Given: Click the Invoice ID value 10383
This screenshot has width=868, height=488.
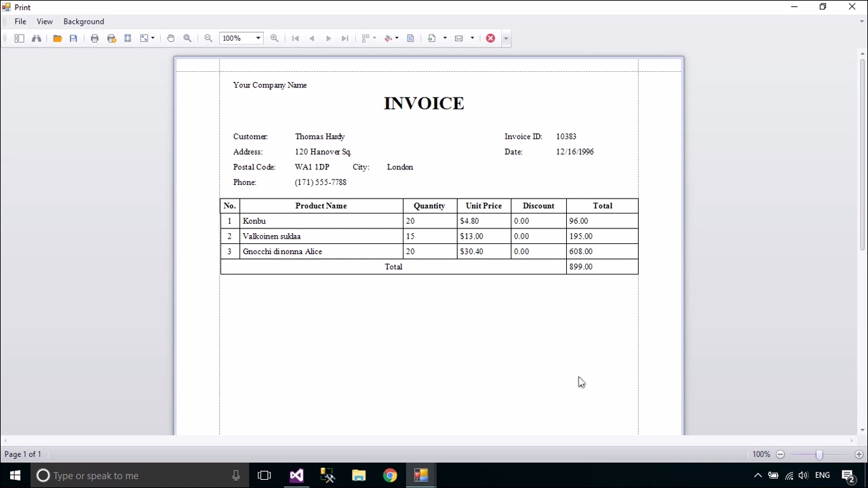Looking at the screenshot, I should [566, 137].
